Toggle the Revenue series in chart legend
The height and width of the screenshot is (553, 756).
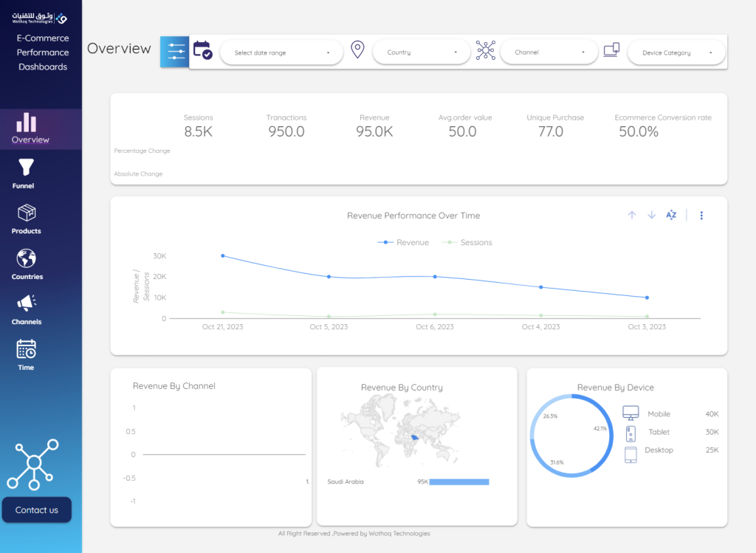403,242
